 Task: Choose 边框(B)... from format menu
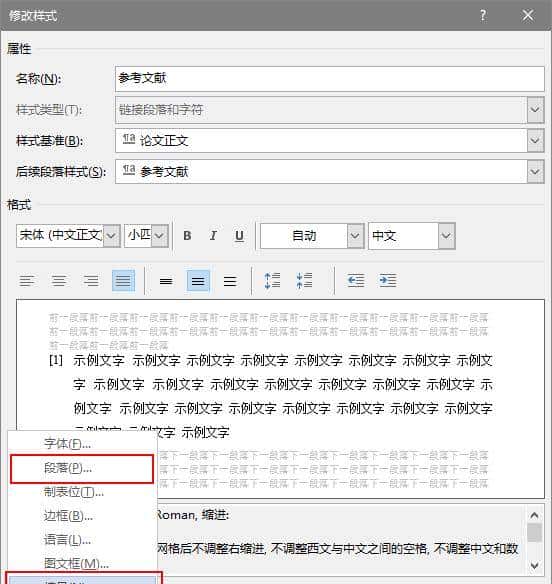tap(82, 516)
